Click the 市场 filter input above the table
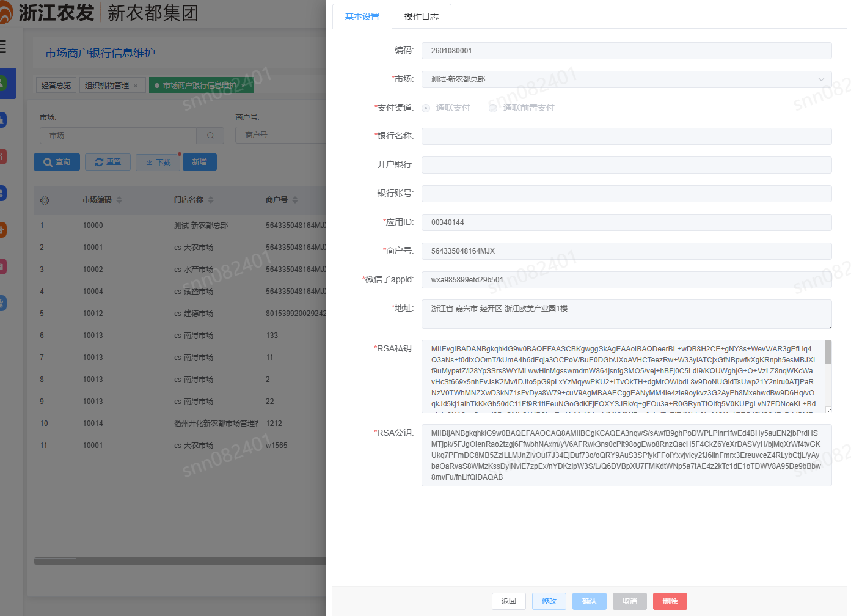 click(x=119, y=135)
